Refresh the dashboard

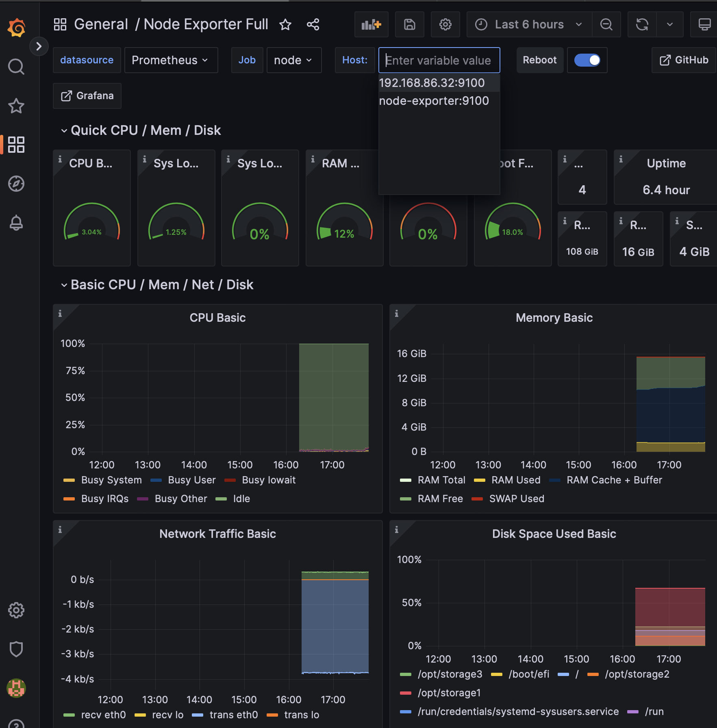click(642, 24)
